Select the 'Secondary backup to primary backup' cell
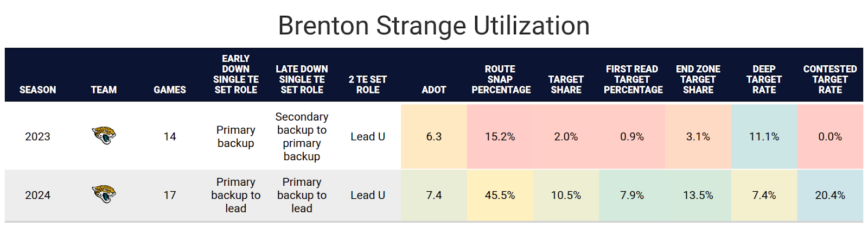Image resolution: width=868 pixels, height=226 pixels. 302,136
